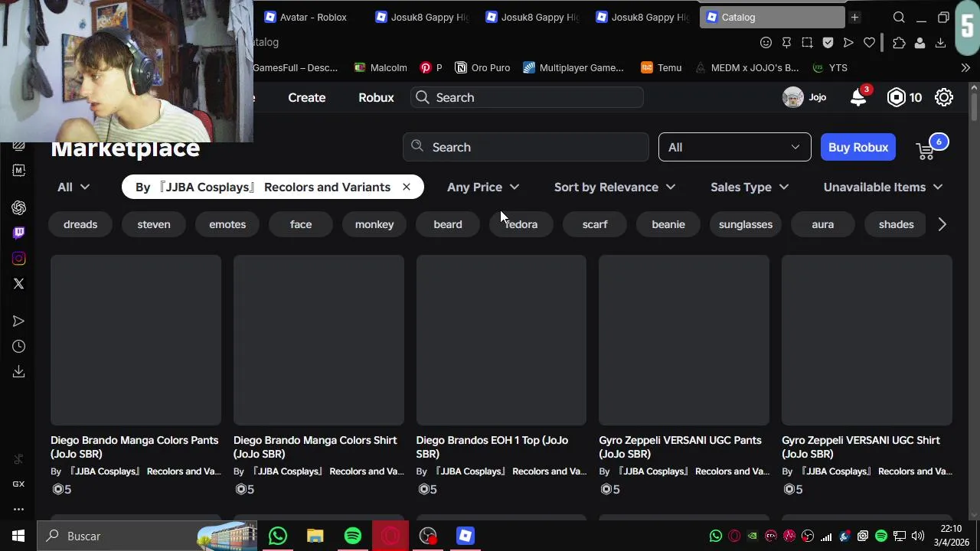Viewport: 980px width, 551px height.
Task: Select the monkey tag chip
Action: pyautogui.click(x=374, y=224)
